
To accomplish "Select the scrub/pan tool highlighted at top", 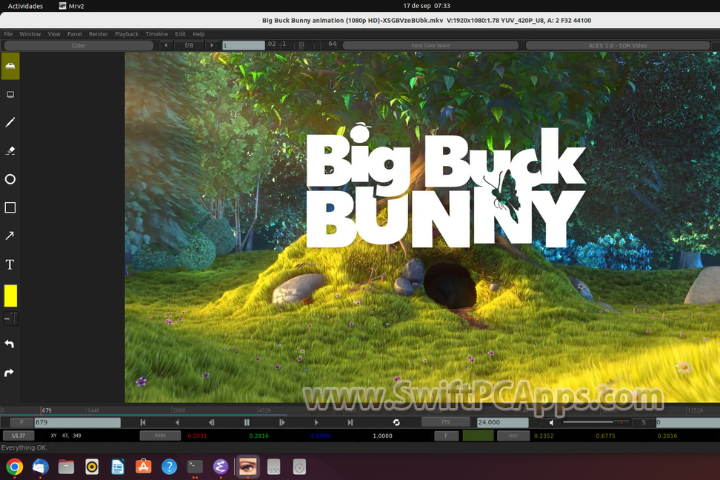I will tap(10, 66).
